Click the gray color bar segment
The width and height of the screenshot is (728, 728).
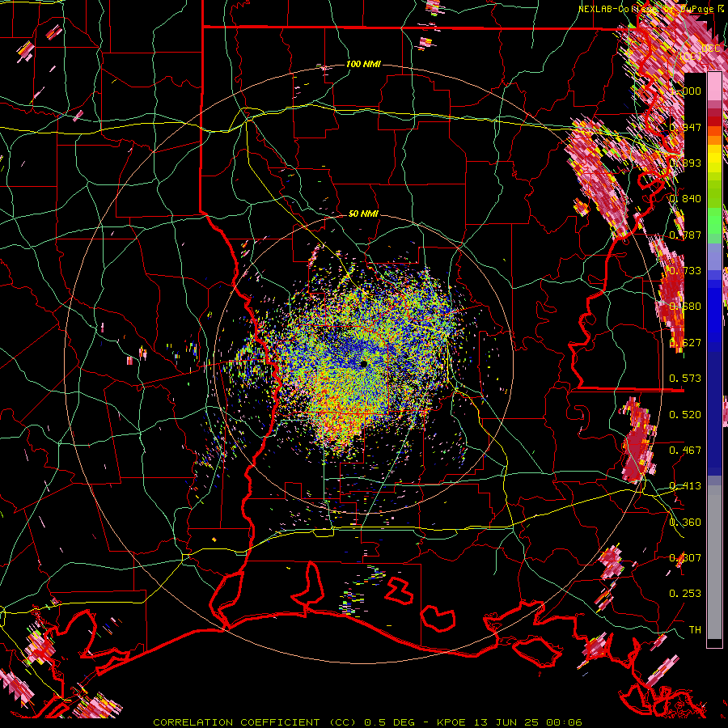(x=714, y=562)
